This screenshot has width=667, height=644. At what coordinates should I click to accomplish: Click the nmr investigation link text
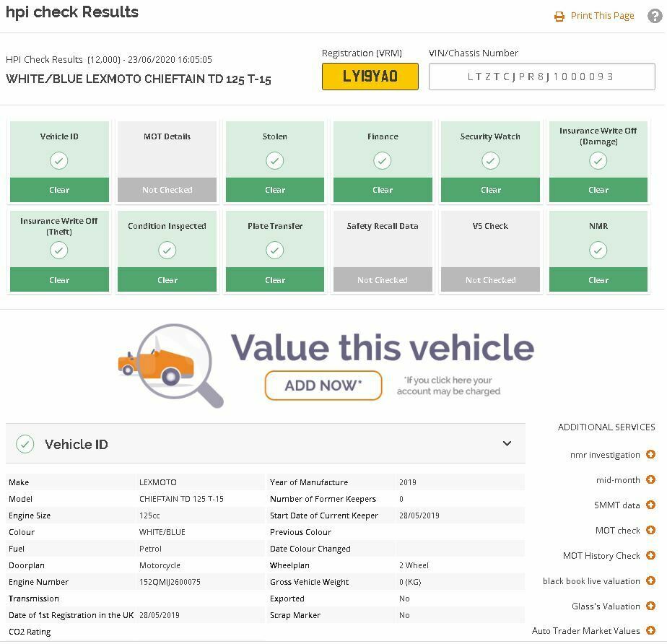click(605, 455)
